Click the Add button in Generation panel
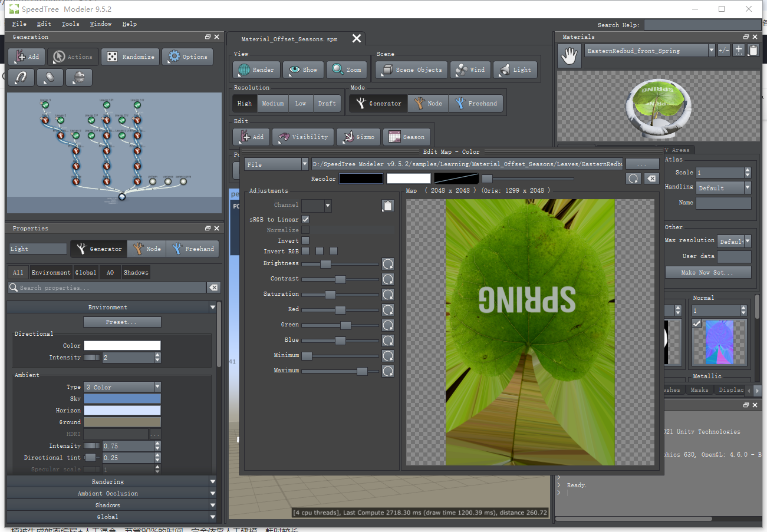Screen dimensions: 767x532 27,57
